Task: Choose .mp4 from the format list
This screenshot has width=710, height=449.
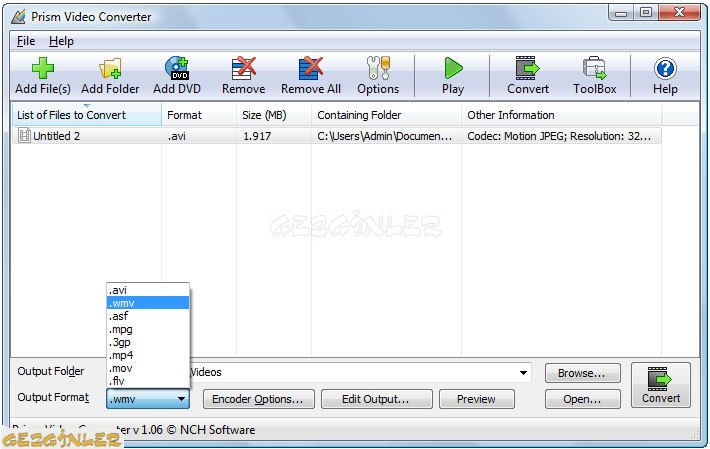Action: point(148,355)
